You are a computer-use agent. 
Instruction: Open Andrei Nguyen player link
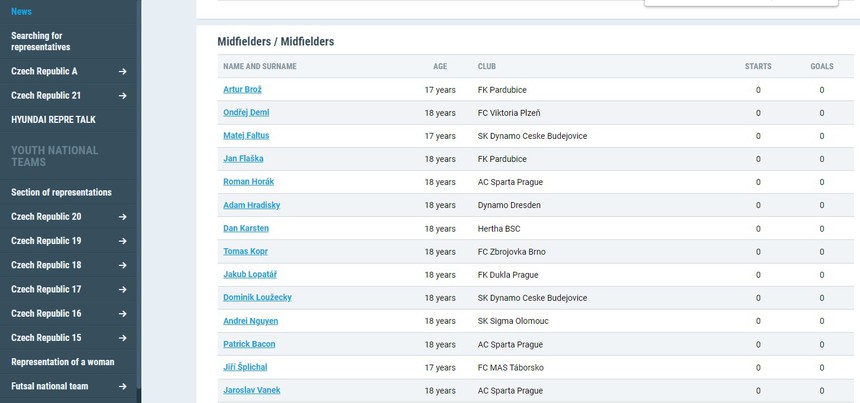pos(250,321)
